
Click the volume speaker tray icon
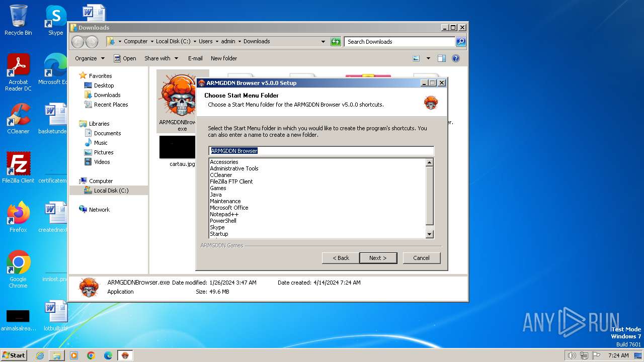pos(572,355)
